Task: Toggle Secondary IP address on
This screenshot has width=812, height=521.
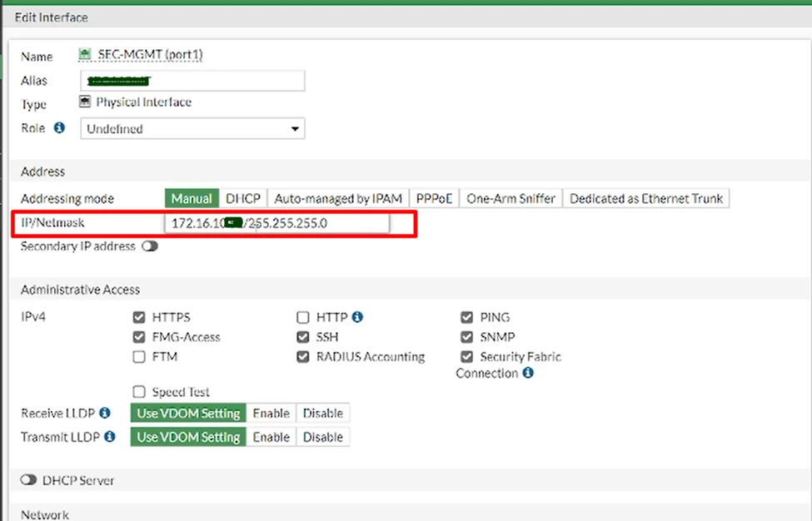Action: tap(152, 246)
